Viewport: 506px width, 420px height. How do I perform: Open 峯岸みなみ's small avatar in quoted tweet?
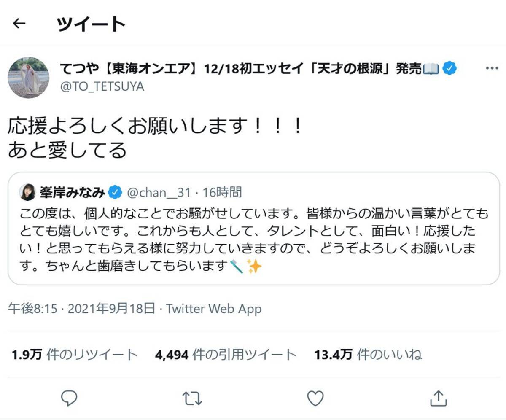coord(27,193)
